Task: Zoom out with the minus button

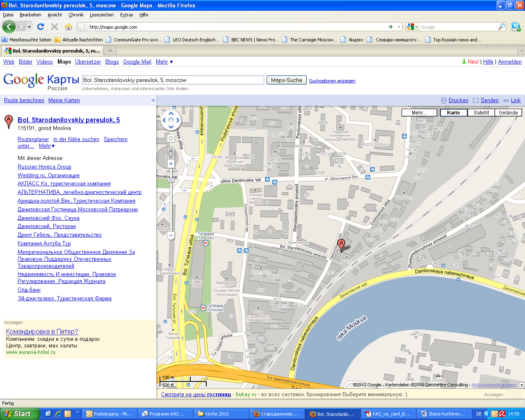Action: (x=171, y=235)
